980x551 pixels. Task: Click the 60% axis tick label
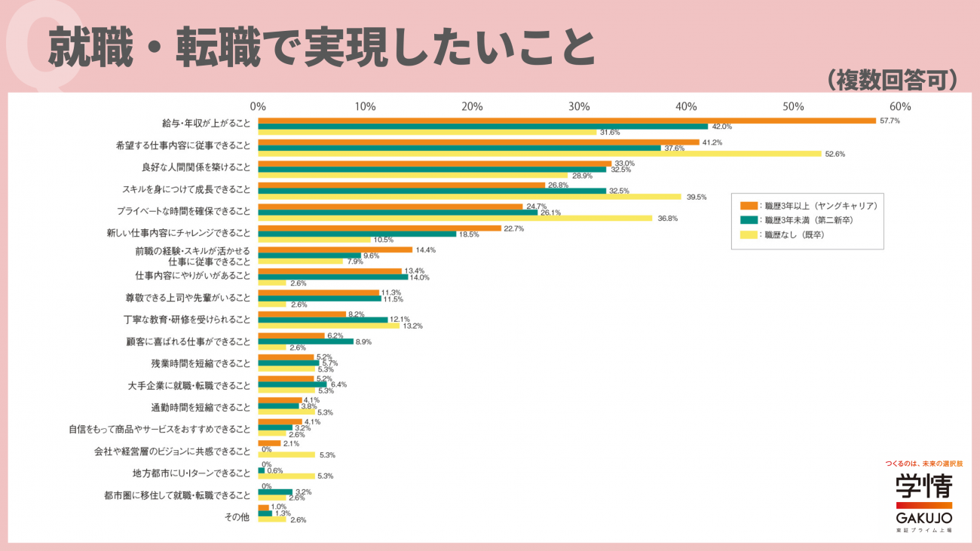click(900, 106)
